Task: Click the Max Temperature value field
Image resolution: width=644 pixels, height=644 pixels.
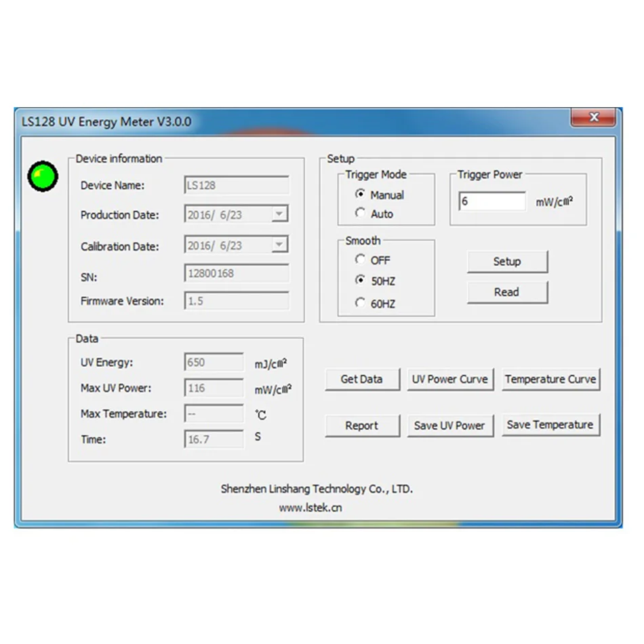Action: pos(214,414)
